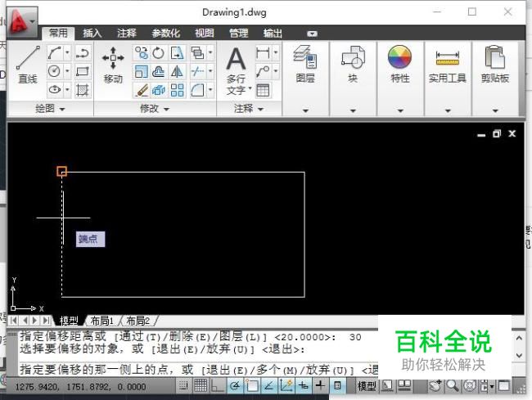Open Quick View Drawings in status bar
Viewport: 532px width, 400px height.
[404, 385]
